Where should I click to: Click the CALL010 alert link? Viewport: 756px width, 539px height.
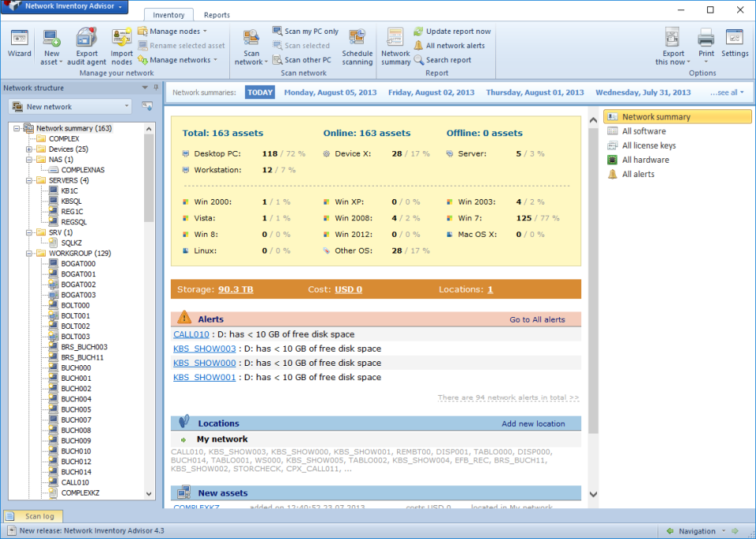[x=191, y=334]
